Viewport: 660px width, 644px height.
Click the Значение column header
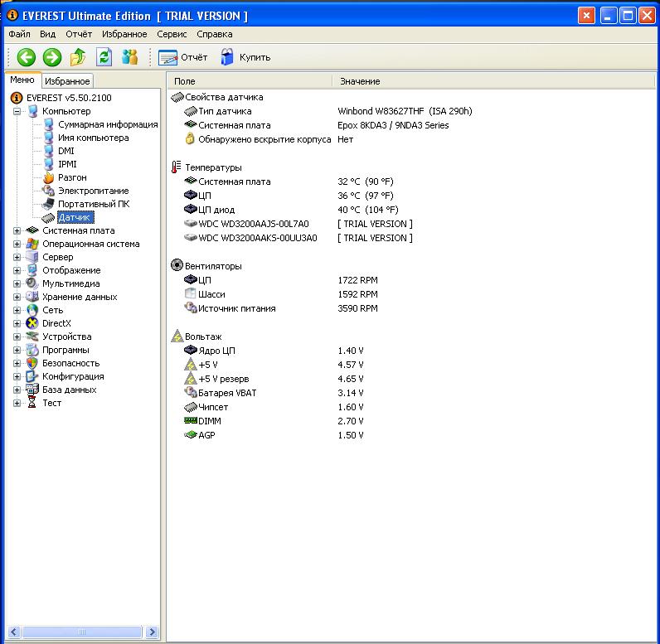[360, 81]
